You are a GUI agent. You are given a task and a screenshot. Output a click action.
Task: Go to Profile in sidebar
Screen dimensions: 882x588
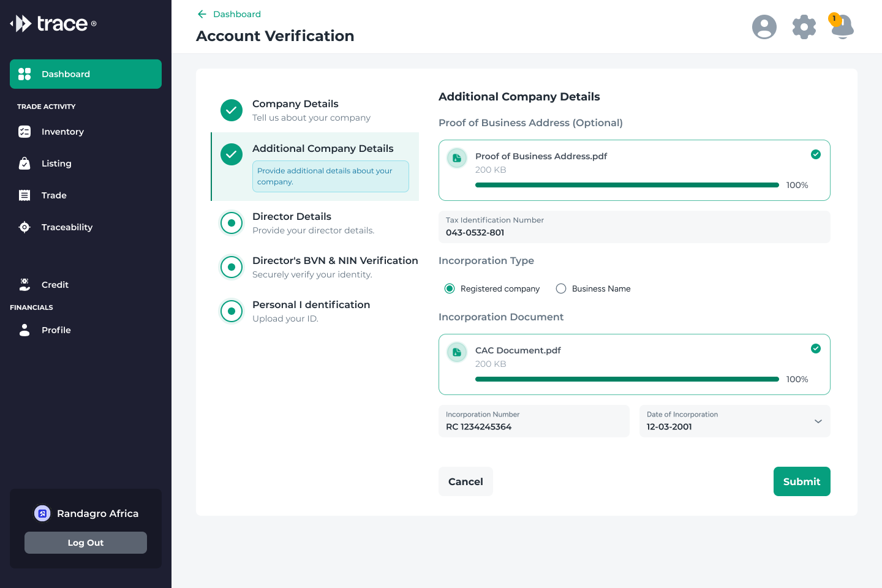point(86,330)
